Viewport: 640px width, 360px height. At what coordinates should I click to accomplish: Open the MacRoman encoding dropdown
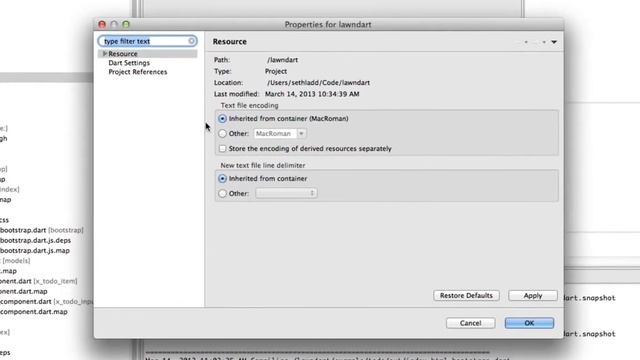pyautogui.click(x=301, y=133)
